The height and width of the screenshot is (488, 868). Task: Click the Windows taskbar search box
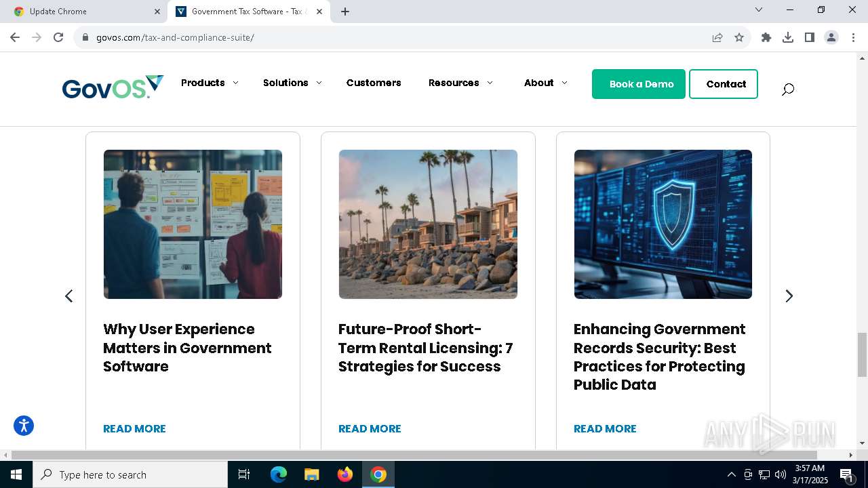pyautogui.click(x=132, y=474)
